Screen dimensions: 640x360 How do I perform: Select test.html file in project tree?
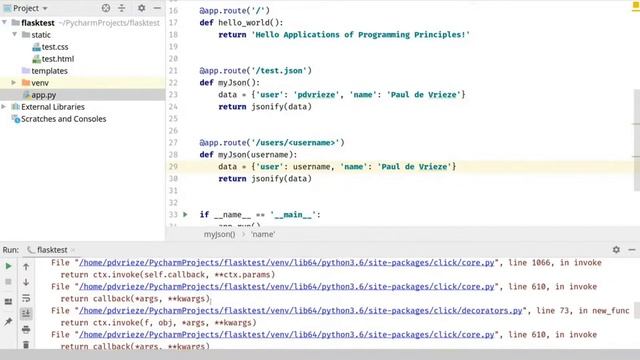58,59
